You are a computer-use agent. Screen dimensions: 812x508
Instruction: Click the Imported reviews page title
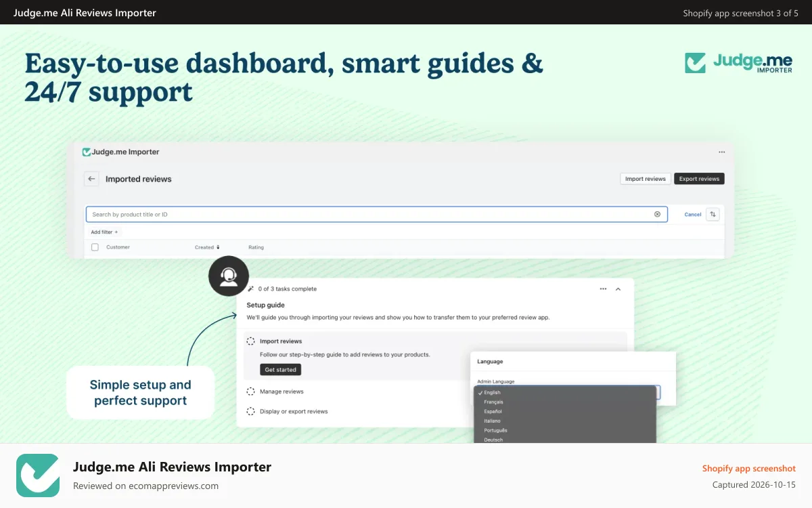point(139,179)
